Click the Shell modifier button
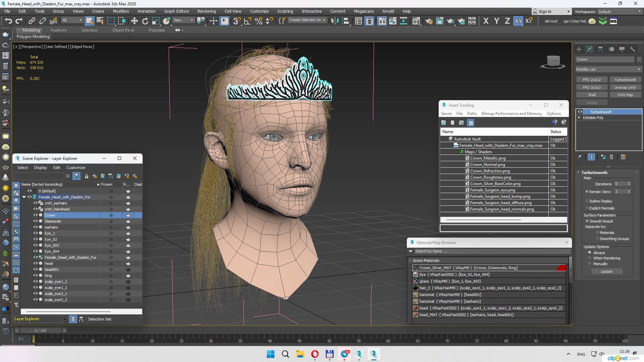The height and width of the screenshot is (362, 644). coord(592,95)
